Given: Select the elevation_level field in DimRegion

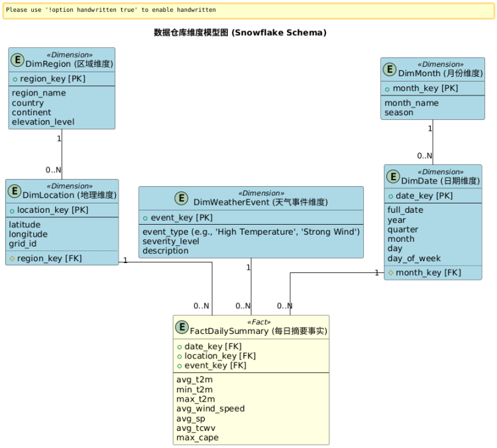Looking at the screenshot, I should [x=43, y=122].
